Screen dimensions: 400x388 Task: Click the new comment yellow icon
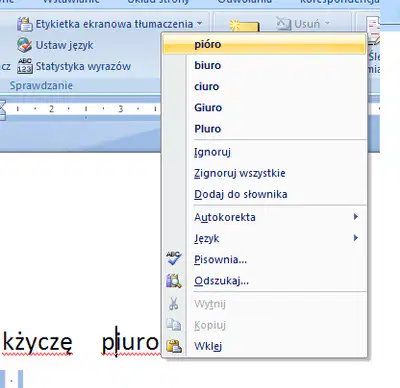click(244, 26)
